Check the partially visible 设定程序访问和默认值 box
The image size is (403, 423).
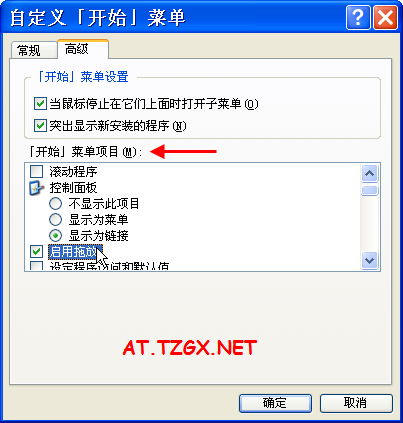click(x=37, y=266)
